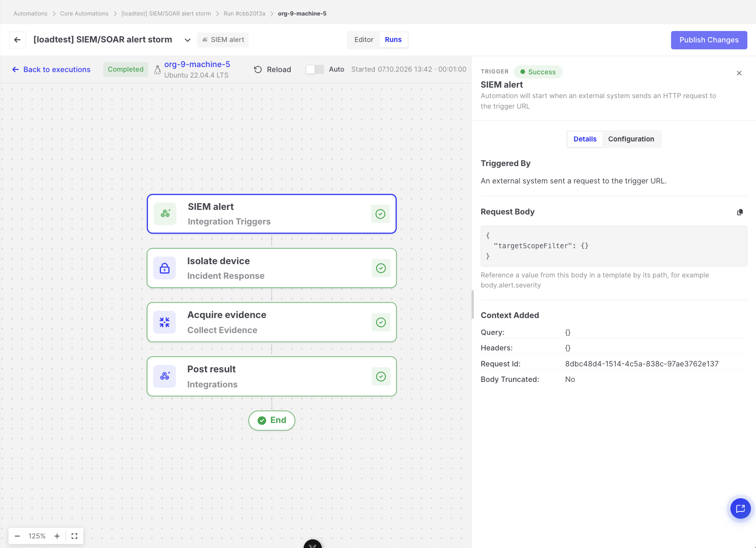756x548 pixels.
Task: Open the org-9-machine-5 device link
Action: click(197, 64)
